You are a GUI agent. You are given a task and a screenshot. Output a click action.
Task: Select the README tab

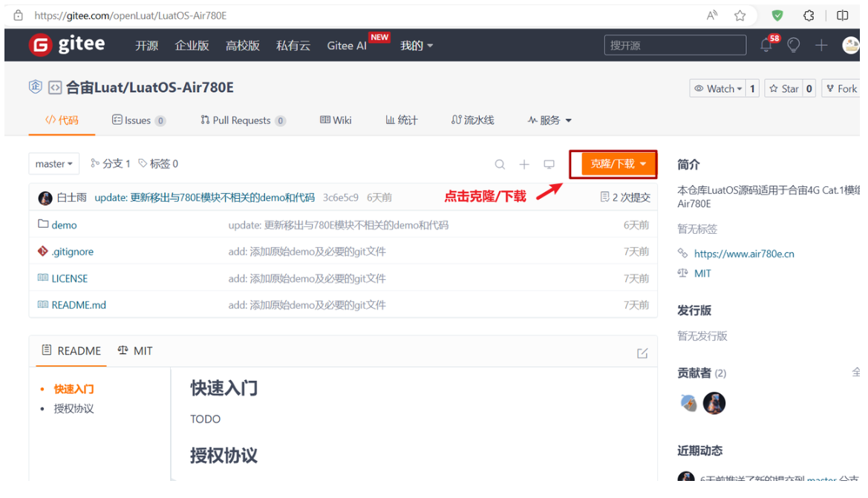point(71,351)
